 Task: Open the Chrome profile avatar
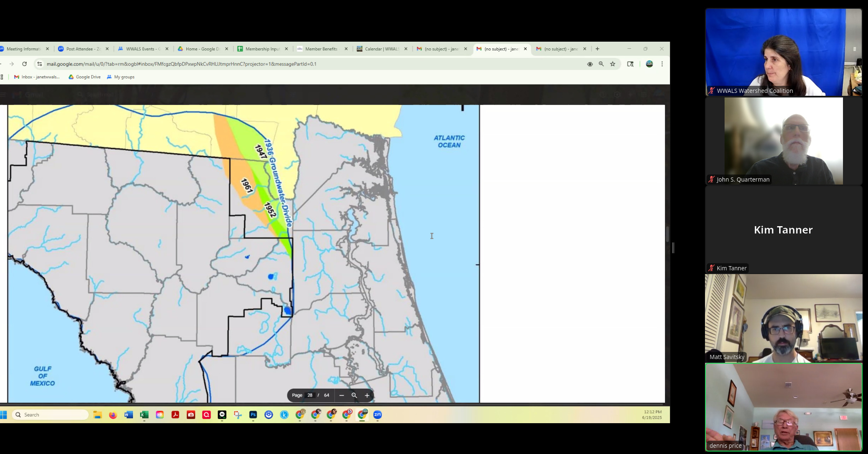pyautogui.click(x=649, y=64)
